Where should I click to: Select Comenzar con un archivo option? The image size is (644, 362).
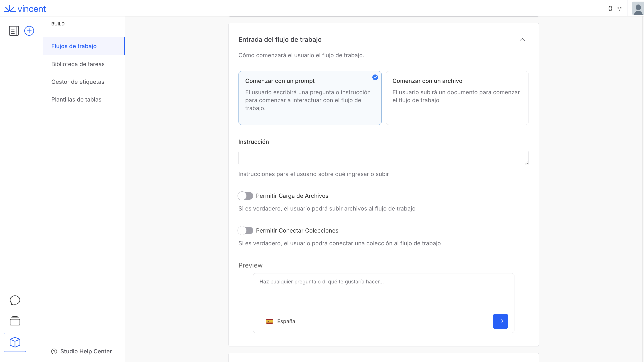click(457, 98)
